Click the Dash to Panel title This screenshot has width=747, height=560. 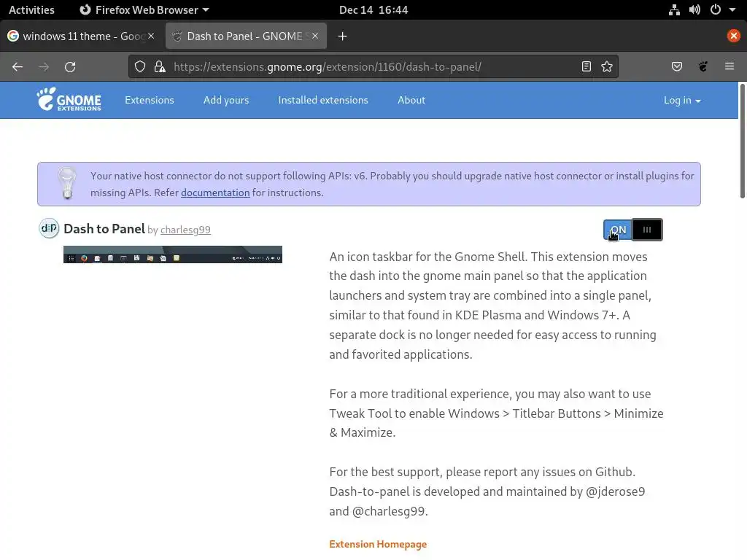pos(104,228)
